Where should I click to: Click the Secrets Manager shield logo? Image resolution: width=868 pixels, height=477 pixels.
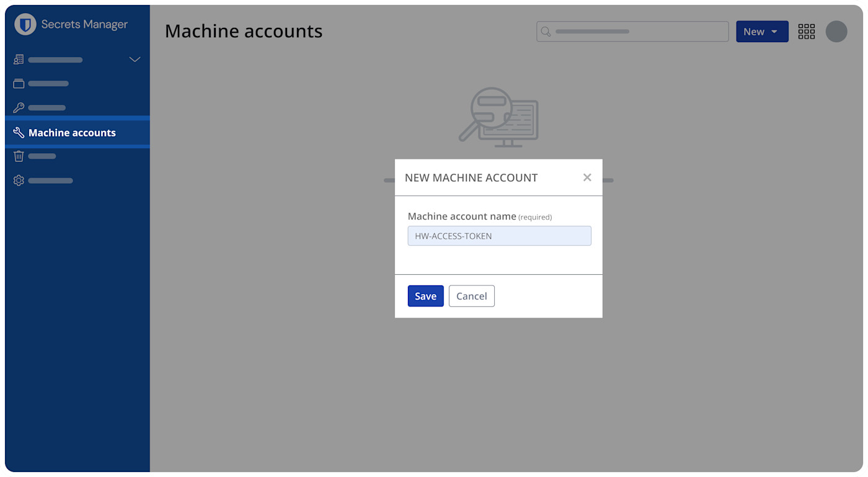(23, 24)
